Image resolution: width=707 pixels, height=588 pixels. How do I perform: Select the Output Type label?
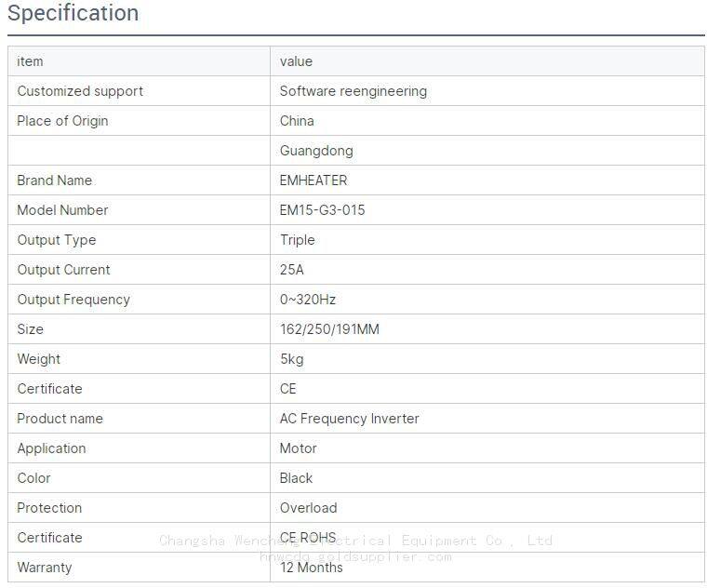click(56, 240)
